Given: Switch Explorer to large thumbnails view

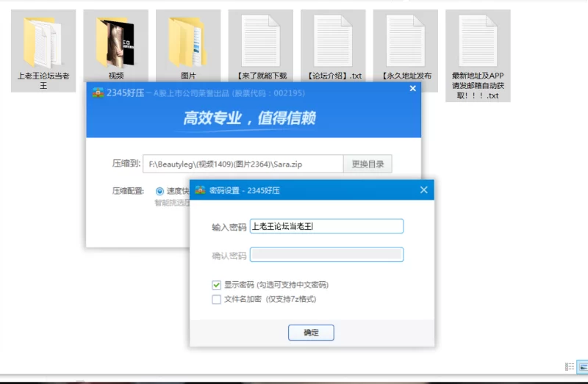Looking at the screenshot, I should 583,367.
